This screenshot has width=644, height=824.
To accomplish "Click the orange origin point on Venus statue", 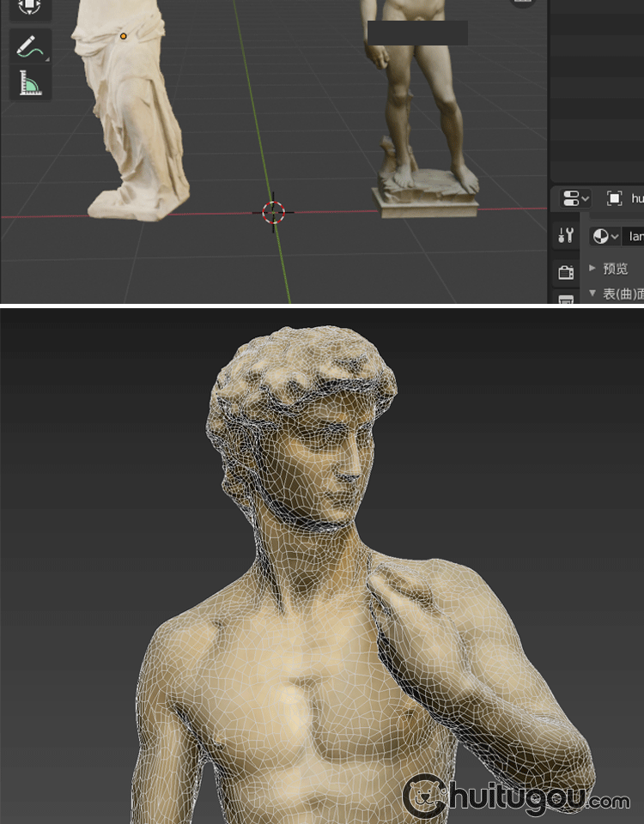I will click(124, 36).
